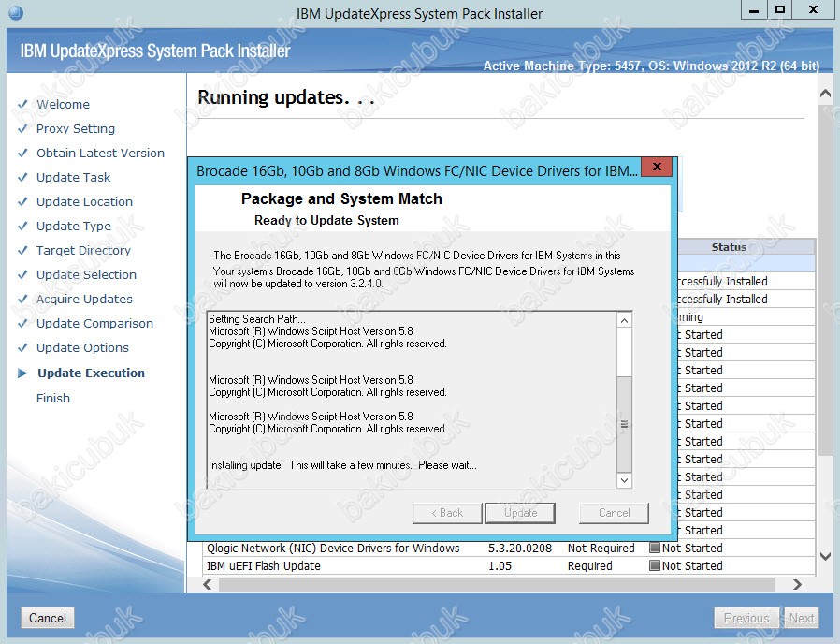The width and height of the screenshot is (840, 644).
Task: Click the main panel vertical scroll up arrow
Action: click(825, 94)
